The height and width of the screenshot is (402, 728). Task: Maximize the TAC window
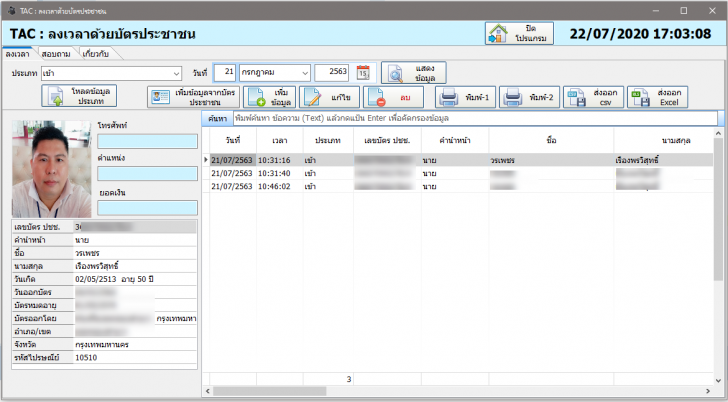(683, 11)
